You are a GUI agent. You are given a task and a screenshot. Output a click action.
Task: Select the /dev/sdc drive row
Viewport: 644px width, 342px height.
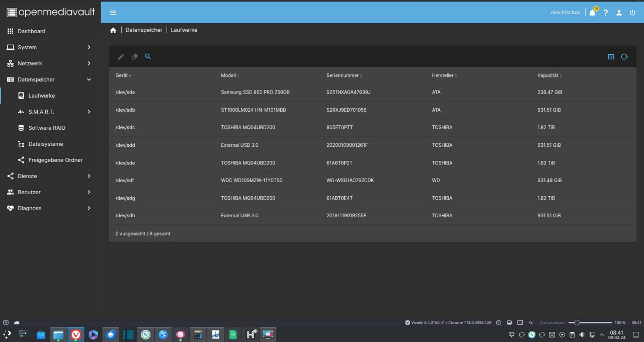(x=372, y=128)
